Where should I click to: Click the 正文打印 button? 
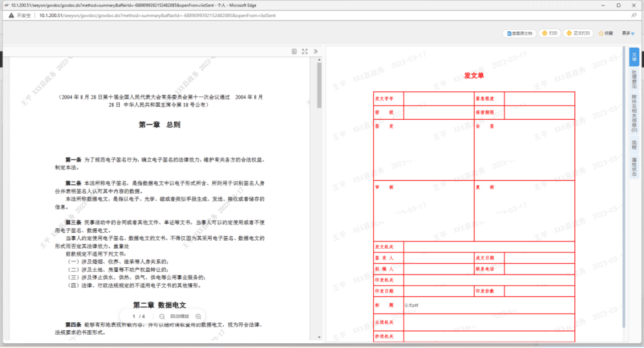tap(578, 33)
